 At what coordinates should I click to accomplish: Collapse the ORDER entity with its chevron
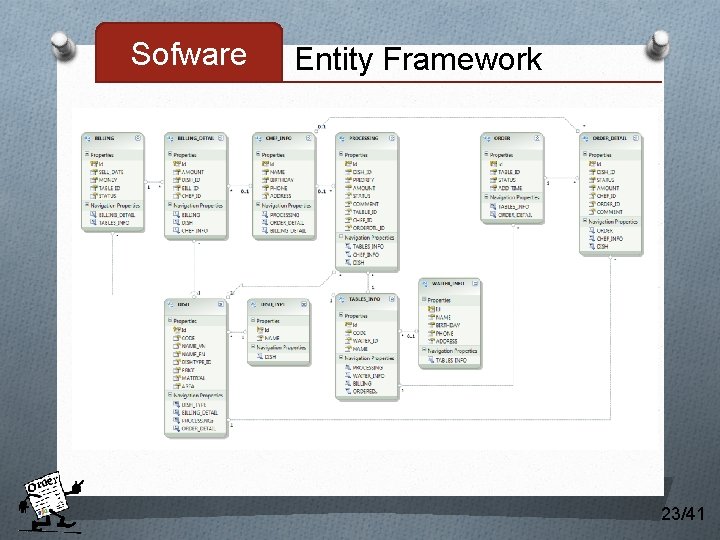click(537, 138)
